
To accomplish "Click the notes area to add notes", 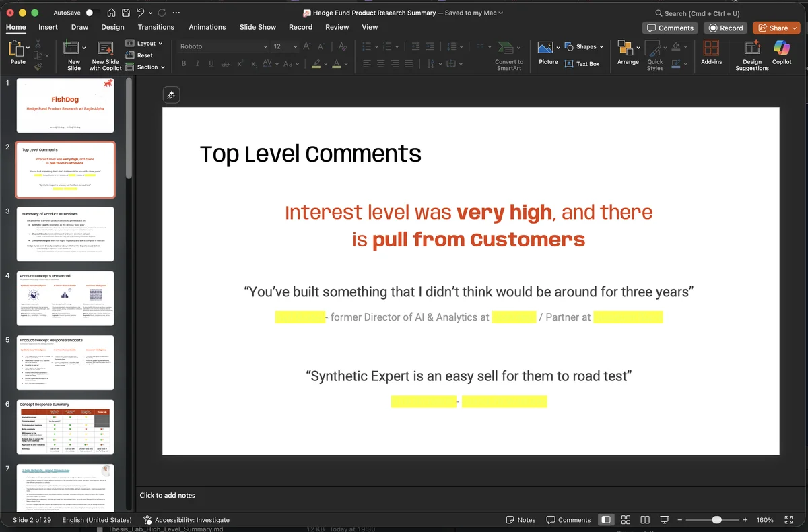I will tap(168, 495).
